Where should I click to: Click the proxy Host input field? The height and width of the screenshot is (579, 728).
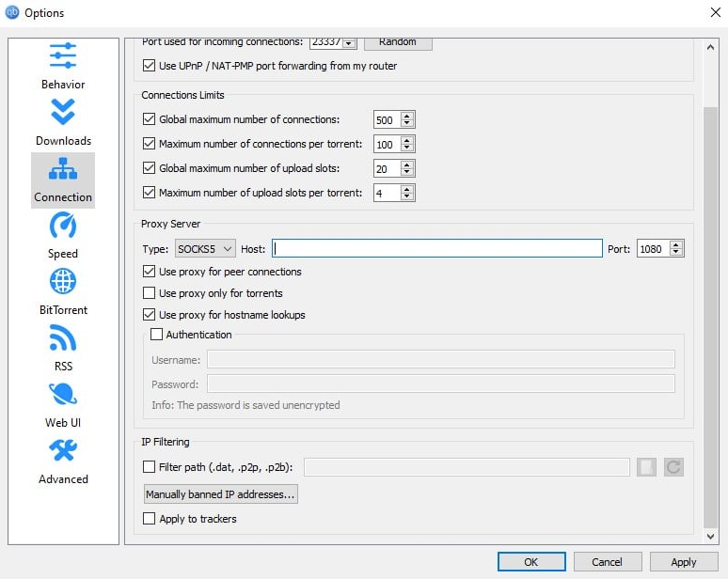[437, 248]
